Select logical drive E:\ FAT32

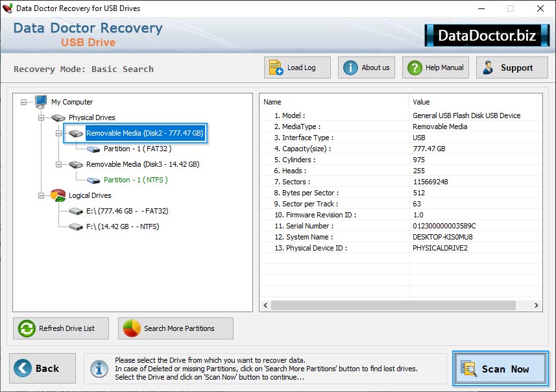[x=127, y=211]
